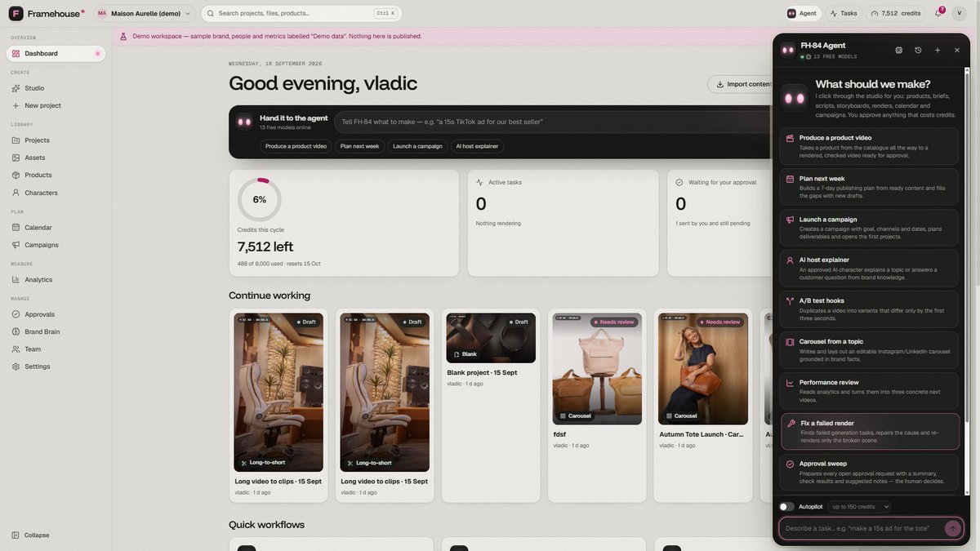Click the Demo workspace notice banner text
The width and height of the screenshot is (980, 551).
pyautogui.click(x=277, y=36)
